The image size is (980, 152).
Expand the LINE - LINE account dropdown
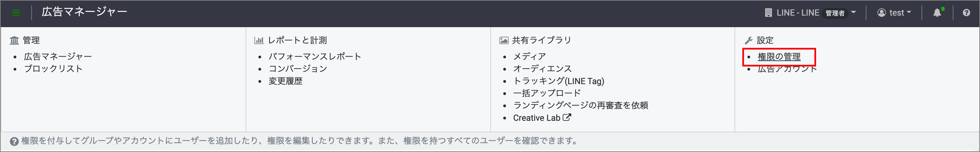coord(853,13)
